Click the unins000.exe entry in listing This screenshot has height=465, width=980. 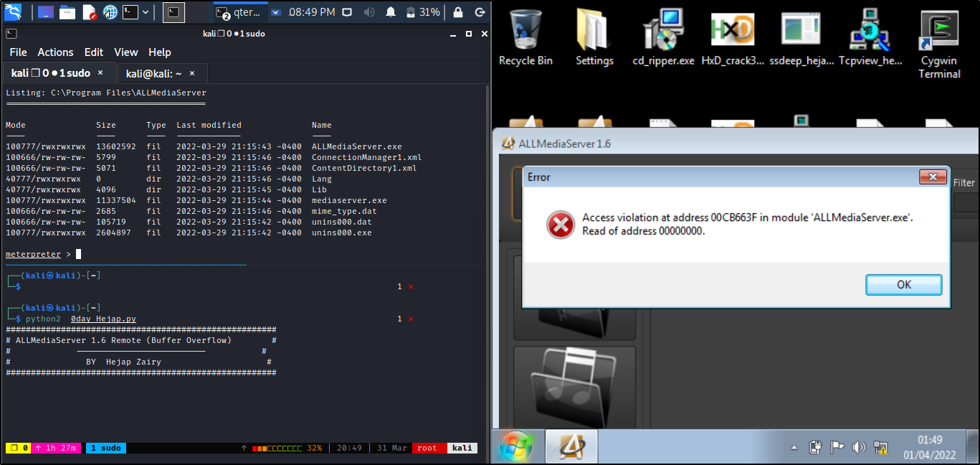pyautogui.click(x=342, y=232)
